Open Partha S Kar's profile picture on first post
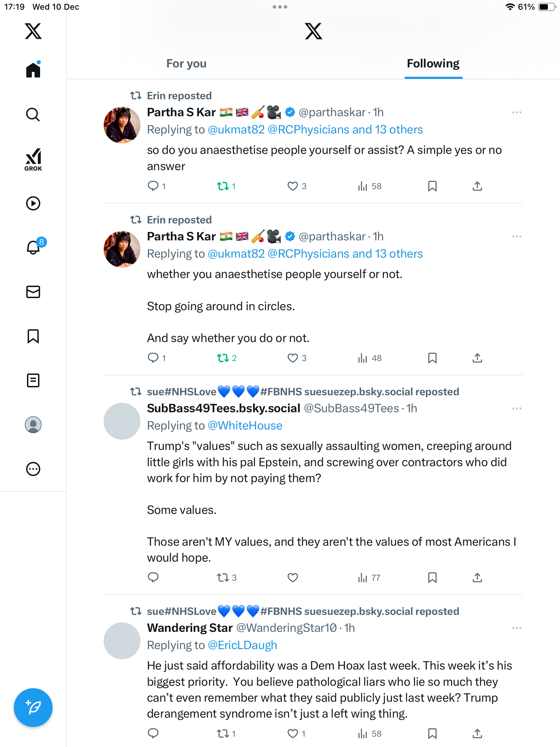 122,125
